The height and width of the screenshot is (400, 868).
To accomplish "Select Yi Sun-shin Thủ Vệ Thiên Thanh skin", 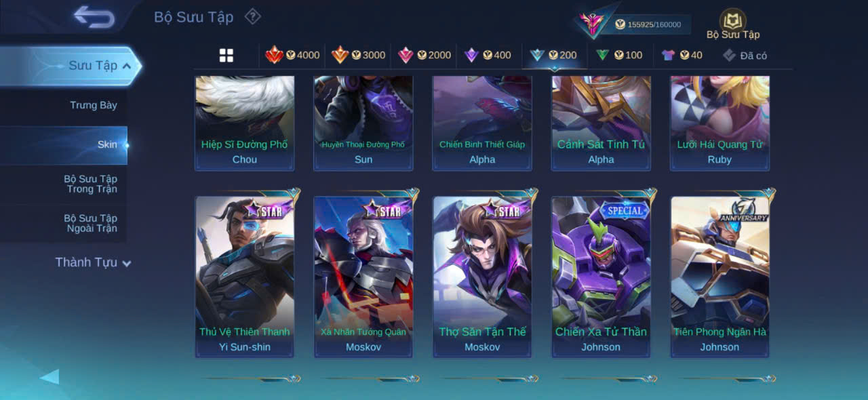I will click(x=245, y=277).
